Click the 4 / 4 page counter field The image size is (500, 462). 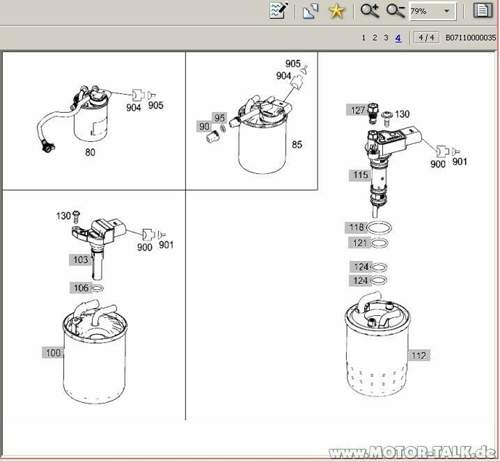click(x=426, y=37)
